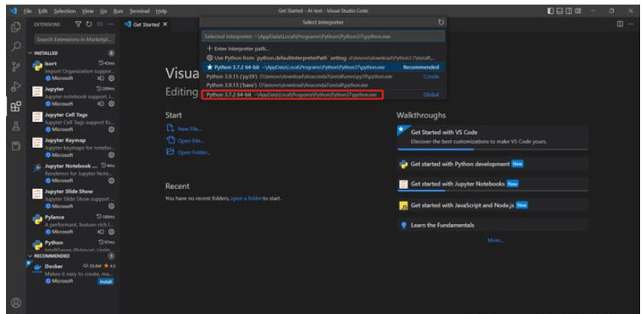Open the File menu
This screenshot has height=314, width=644.
[x=27, y=11]
